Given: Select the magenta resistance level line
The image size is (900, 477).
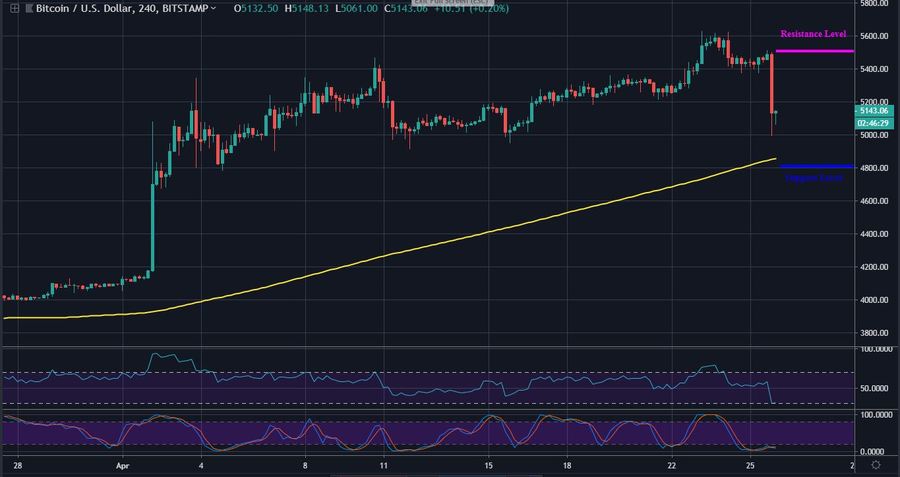Looking at the screenshot, I should (814, 51).
